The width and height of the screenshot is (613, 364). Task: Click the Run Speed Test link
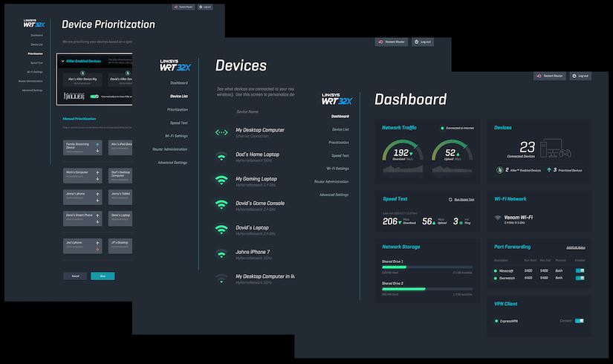[461, 199]
